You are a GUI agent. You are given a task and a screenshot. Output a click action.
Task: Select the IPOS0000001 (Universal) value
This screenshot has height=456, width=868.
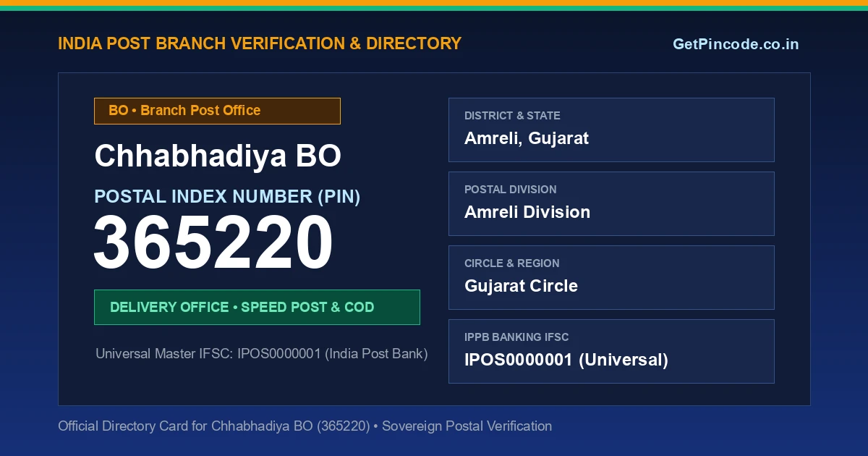[x=566, y=360]
